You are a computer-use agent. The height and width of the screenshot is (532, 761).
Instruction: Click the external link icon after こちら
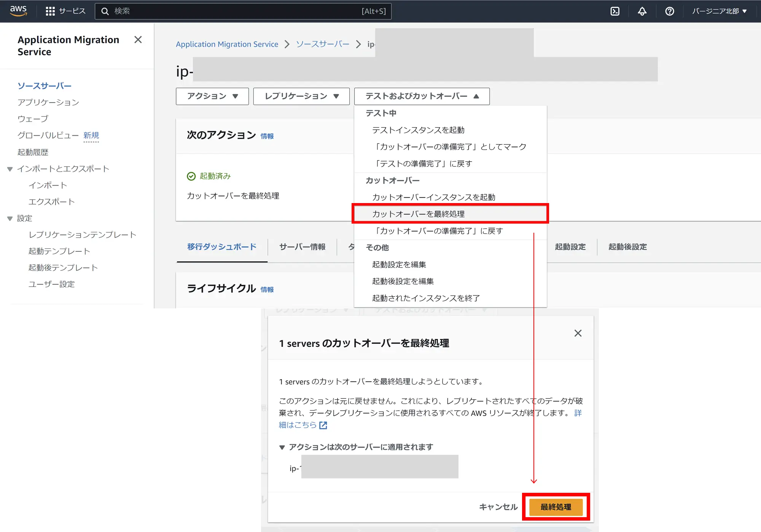coord(323,425)
